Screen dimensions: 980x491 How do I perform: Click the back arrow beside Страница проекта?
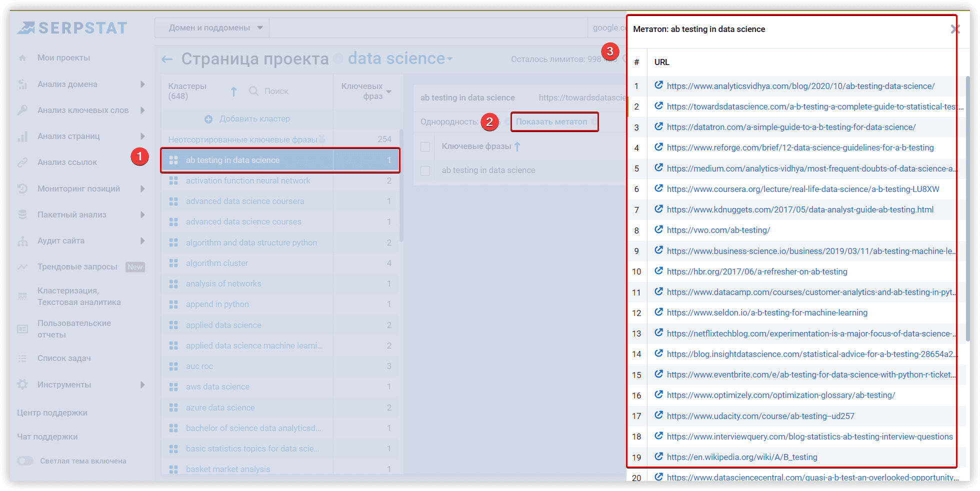(x=167, y=59)
